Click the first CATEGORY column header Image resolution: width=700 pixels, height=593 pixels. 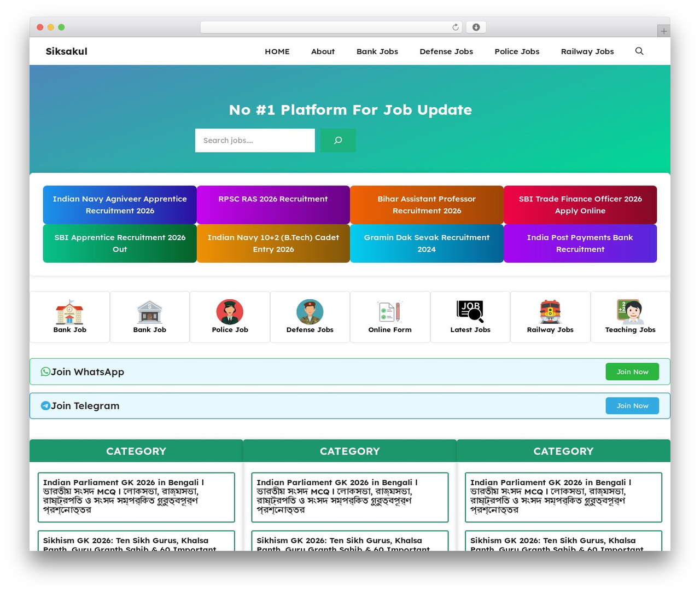tap(136, 451)
